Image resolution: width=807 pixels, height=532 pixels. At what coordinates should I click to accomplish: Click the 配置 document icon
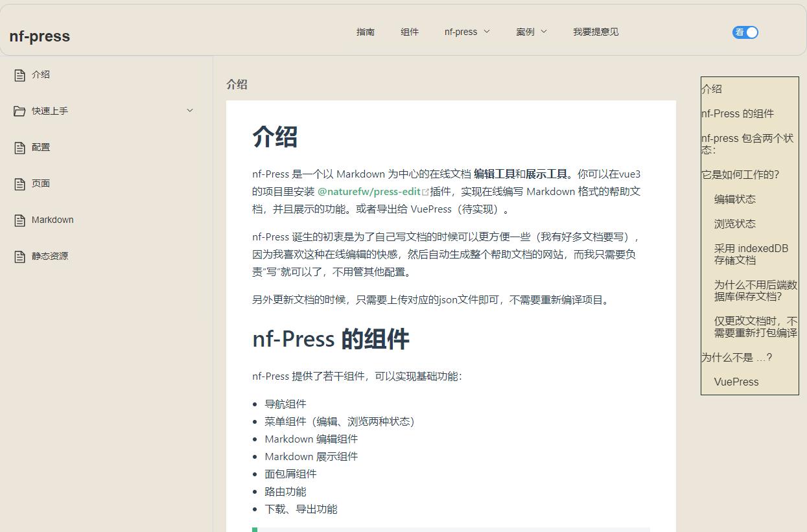click(19, 147)
